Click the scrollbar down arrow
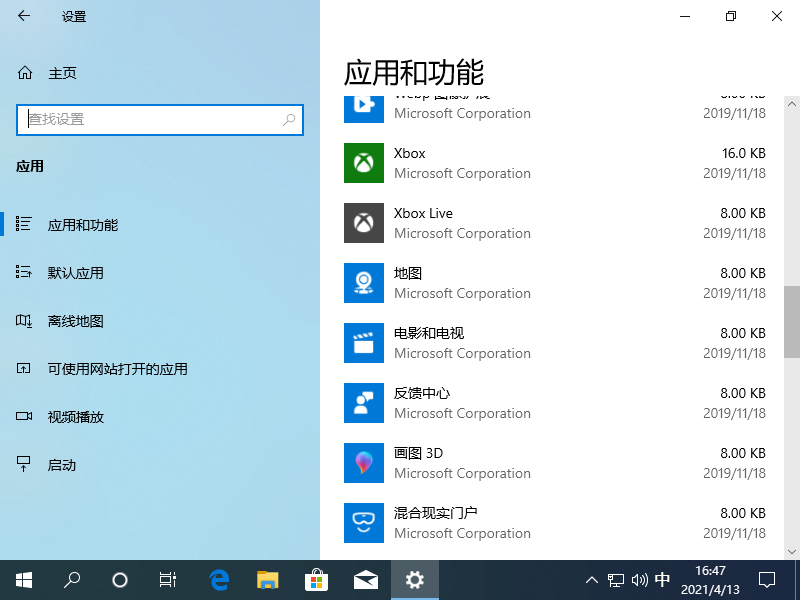The image size is (800, 600). [792, 552]
